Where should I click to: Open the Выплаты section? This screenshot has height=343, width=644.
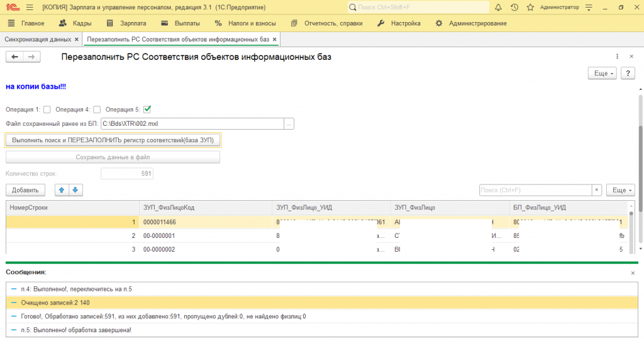(180, 23)
